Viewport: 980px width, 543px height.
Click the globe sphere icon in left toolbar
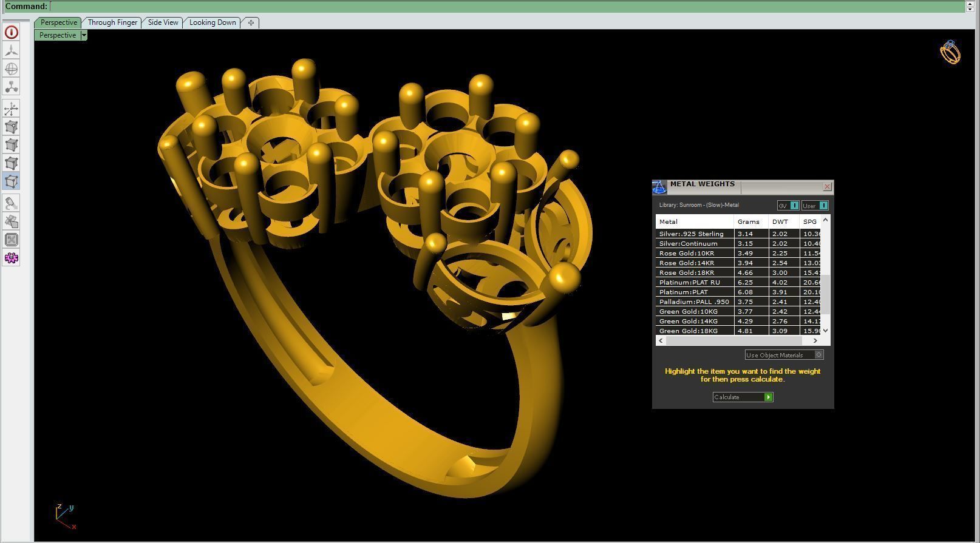[x=11, y=69]
